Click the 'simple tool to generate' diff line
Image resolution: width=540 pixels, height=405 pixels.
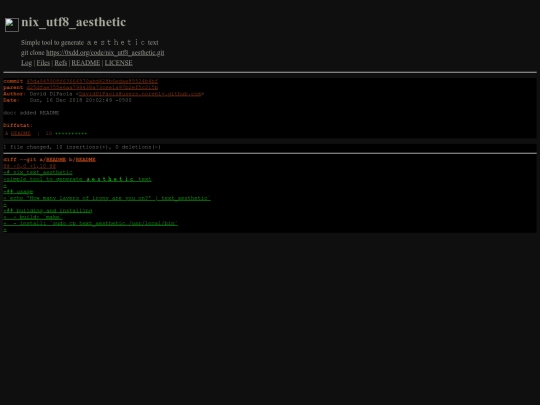(x=77, y=179)
